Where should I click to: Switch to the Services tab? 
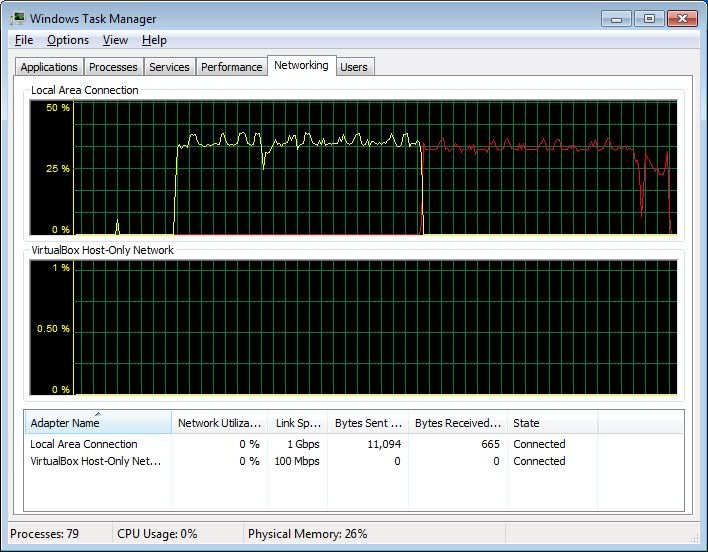tap(169, 67)
